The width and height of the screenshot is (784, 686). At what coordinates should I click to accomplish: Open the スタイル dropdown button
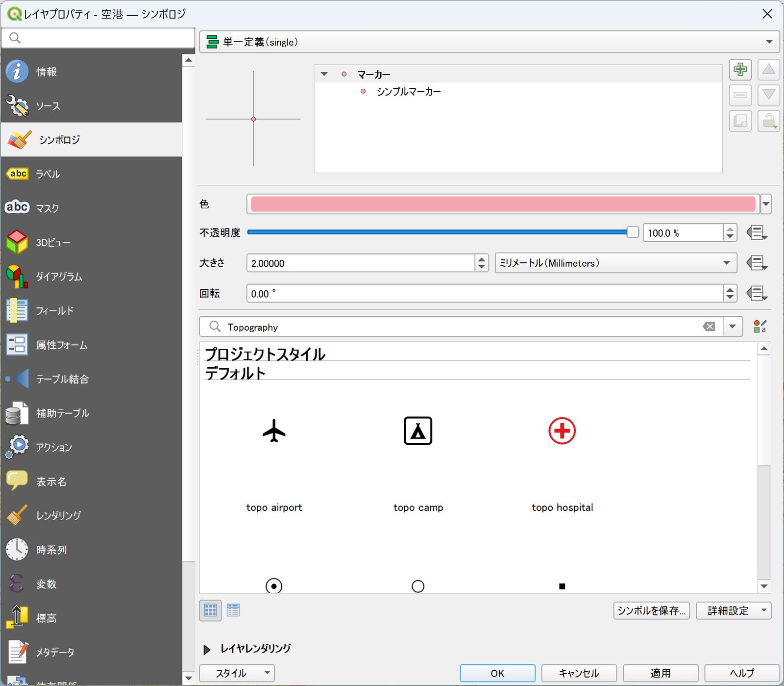[x=237, y=673]
